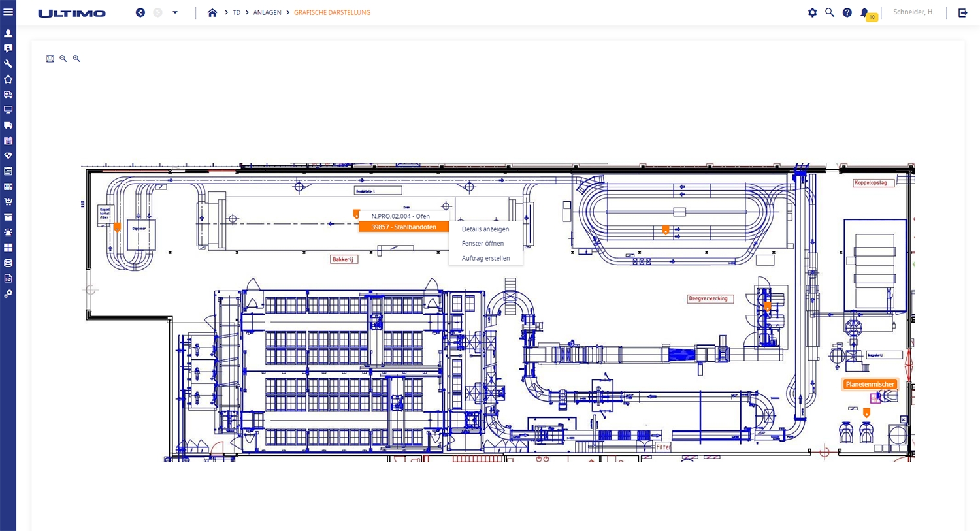The height and width of the screenshot is (531, 980).
Task: Open the binders icon in the sidebar
Action: tap(8, 187)
